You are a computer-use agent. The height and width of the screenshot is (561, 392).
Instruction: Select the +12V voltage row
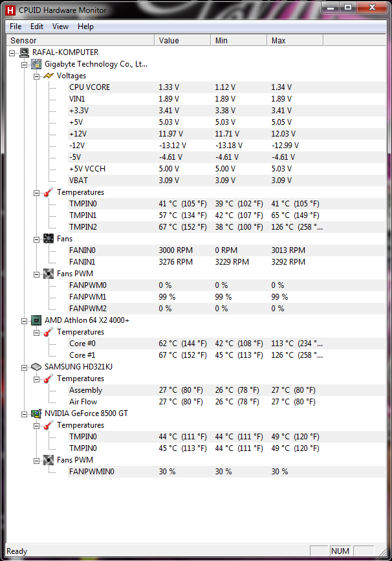227,134
